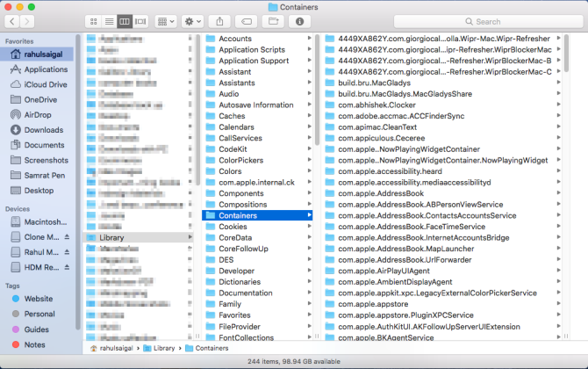Switch to icon view in toolbar
The image size is (588, 369).
tap(93, 21)
